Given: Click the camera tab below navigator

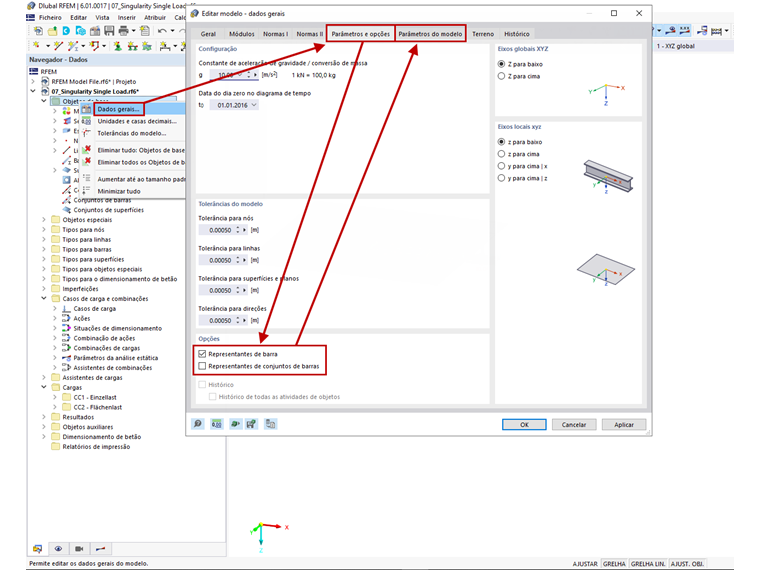Looking at the screenshot, I should pyautogui.click(x=79, y=549).
